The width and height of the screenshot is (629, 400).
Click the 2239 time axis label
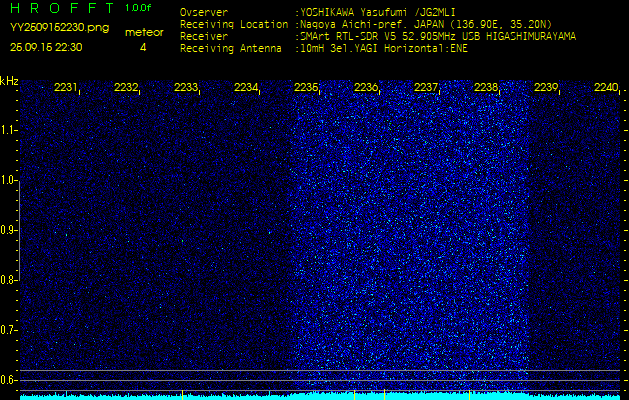(x=546, y=87)
